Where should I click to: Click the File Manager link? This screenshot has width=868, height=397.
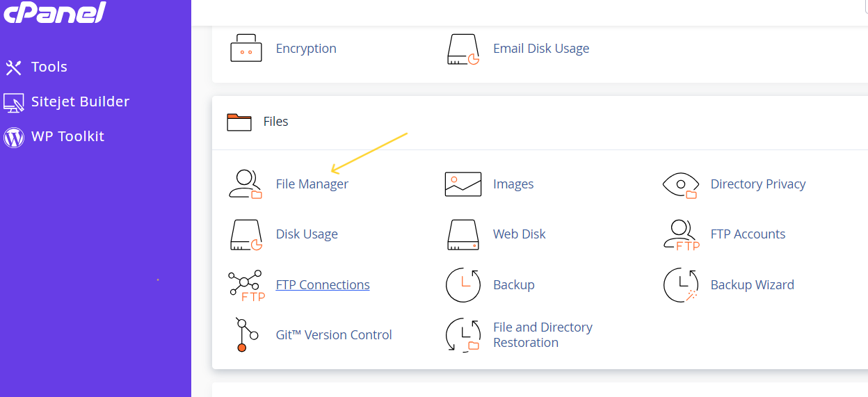312,184
